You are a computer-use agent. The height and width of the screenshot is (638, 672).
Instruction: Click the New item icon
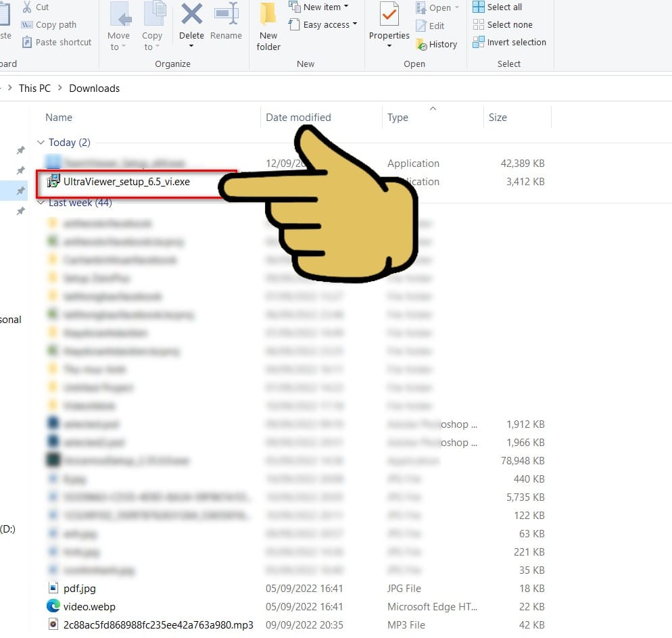coord(295,7)
